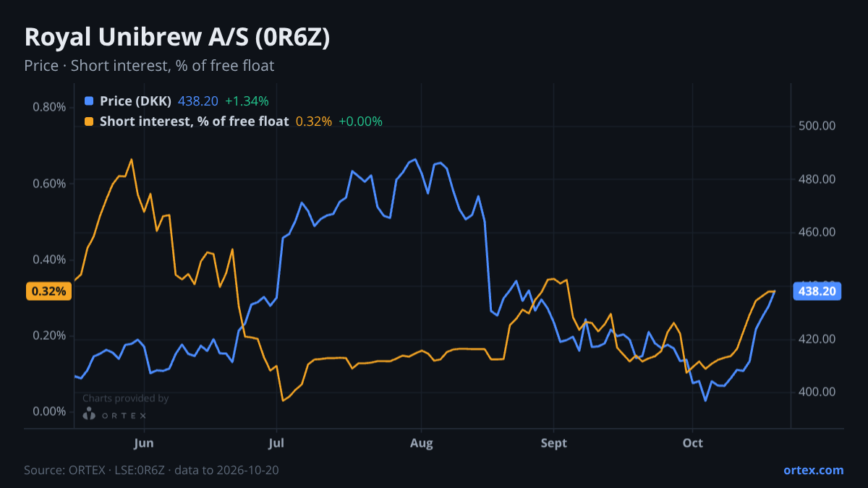This screenshot has height=488, width=868.
Task: Click the 500.00 right axis label
Action: pos(817,126)
